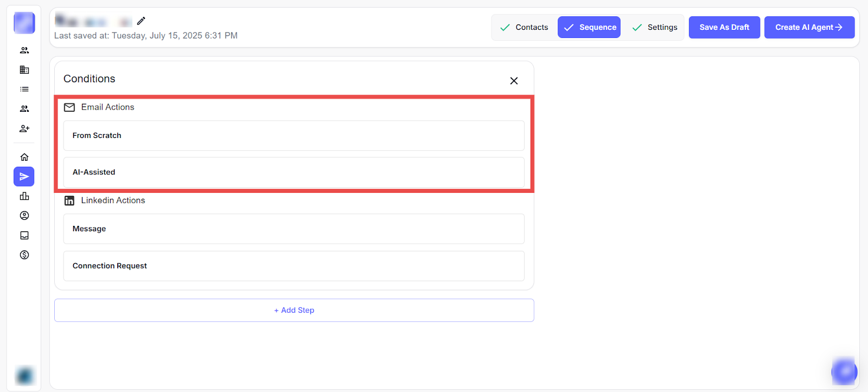Click the Save As Draft button
Viewport: 868px width, 392px height.
point(724,27)
